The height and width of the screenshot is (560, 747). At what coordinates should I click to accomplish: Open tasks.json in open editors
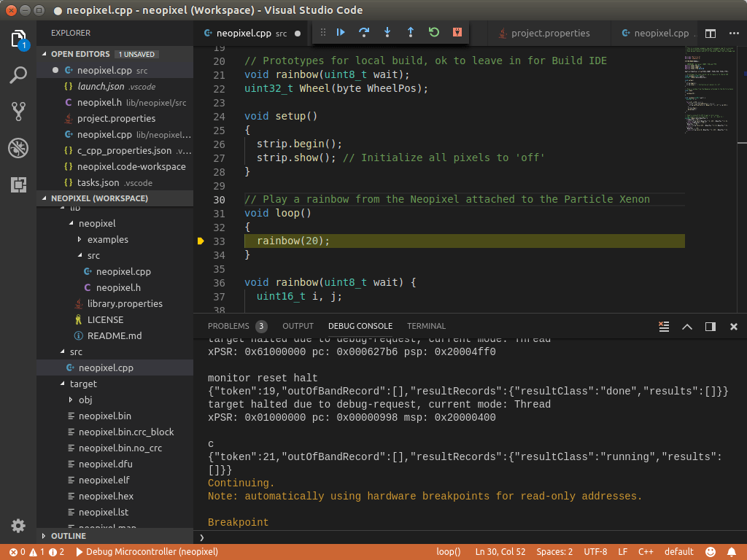115,182
